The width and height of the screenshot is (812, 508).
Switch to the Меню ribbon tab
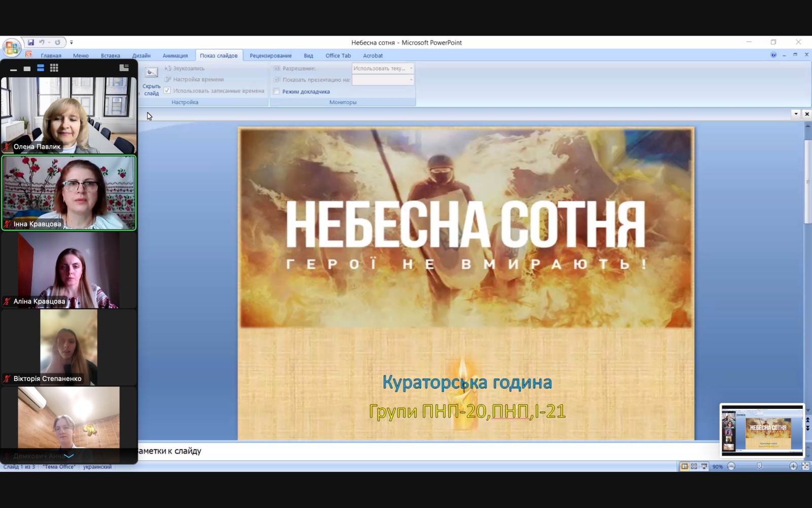pos(81,55)
